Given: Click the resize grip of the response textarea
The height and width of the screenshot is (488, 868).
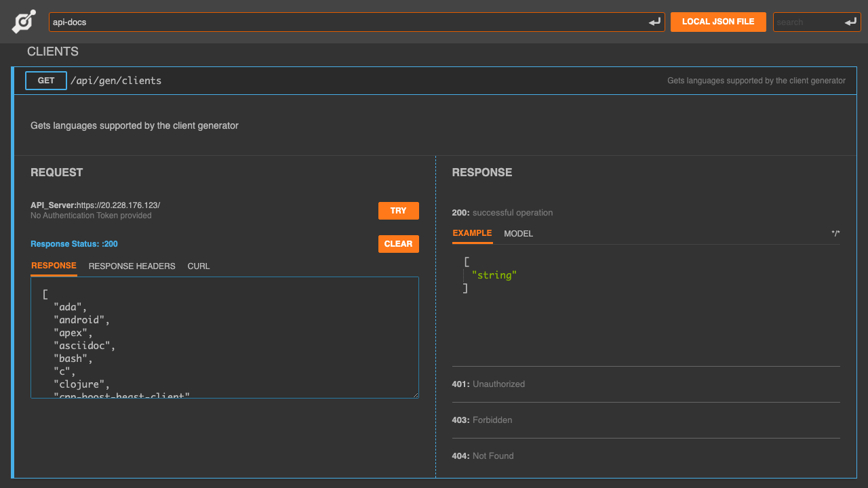Looking at the screenshot, I should (414, 394).
